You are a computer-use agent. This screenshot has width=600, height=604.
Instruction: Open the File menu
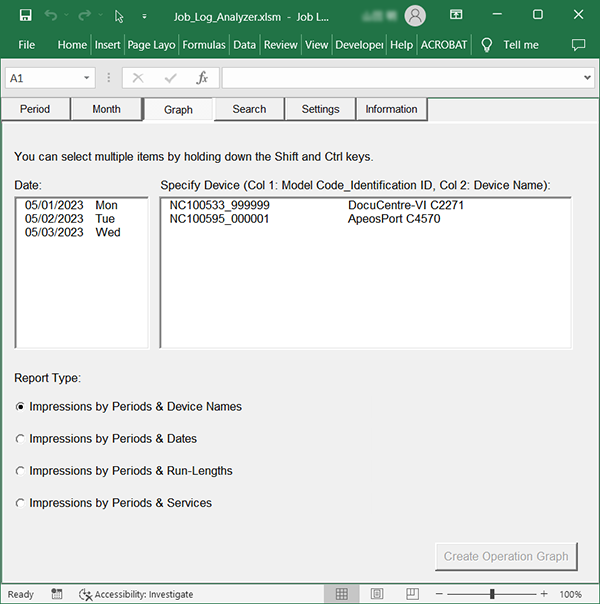point(27,45)
